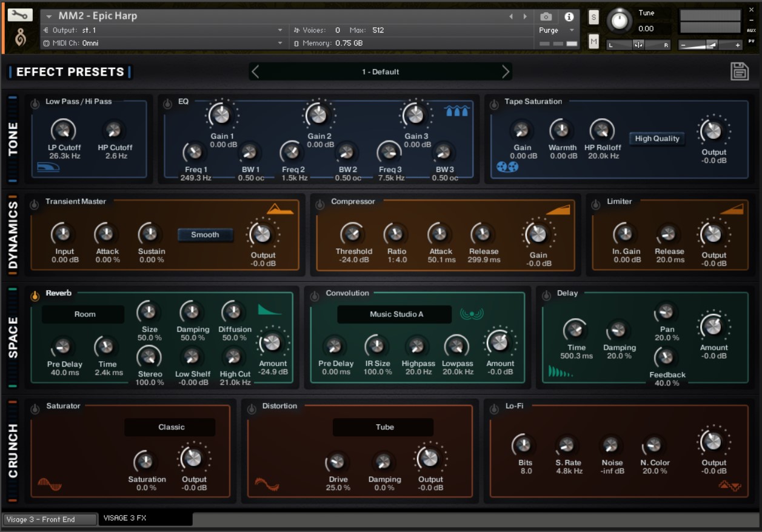Click the Reverb decay curve icon
Screen dimensions: 762x532
pos(270,310)
